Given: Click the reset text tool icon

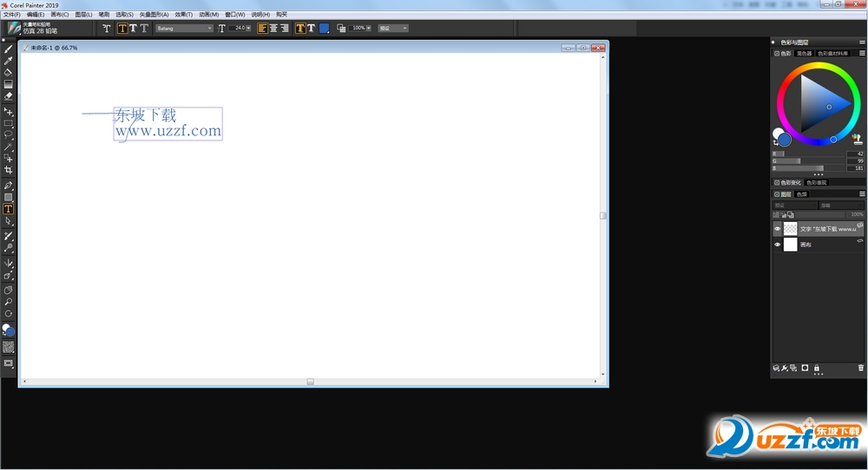Looking at the screenshot, I should point(106,29).
